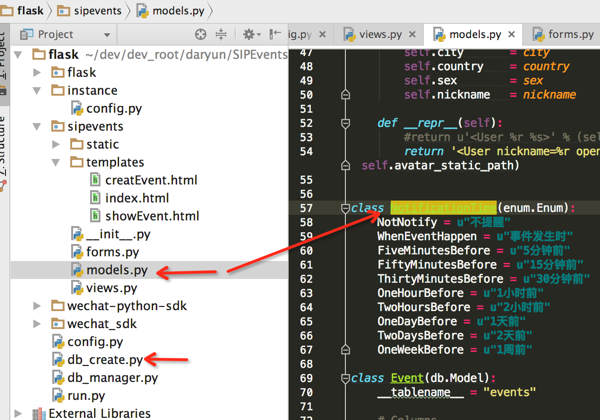Close the views.py editor tab
This screenshot has width=600, height=420.
click(412, 34)
